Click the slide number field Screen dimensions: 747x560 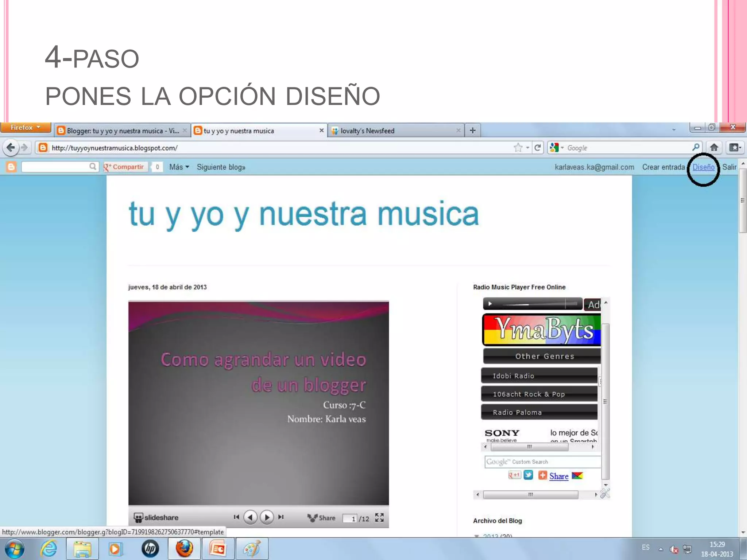pyautogui.click(x=350, y=518)
